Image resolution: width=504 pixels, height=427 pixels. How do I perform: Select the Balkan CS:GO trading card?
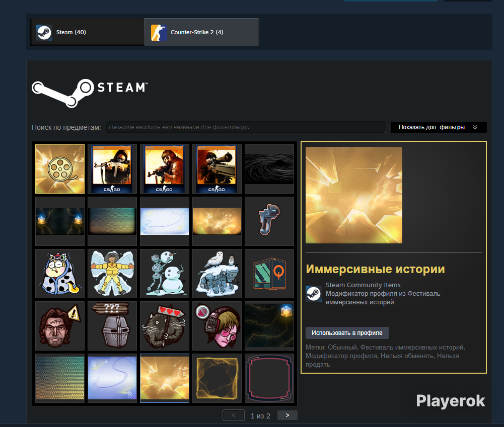165,169
